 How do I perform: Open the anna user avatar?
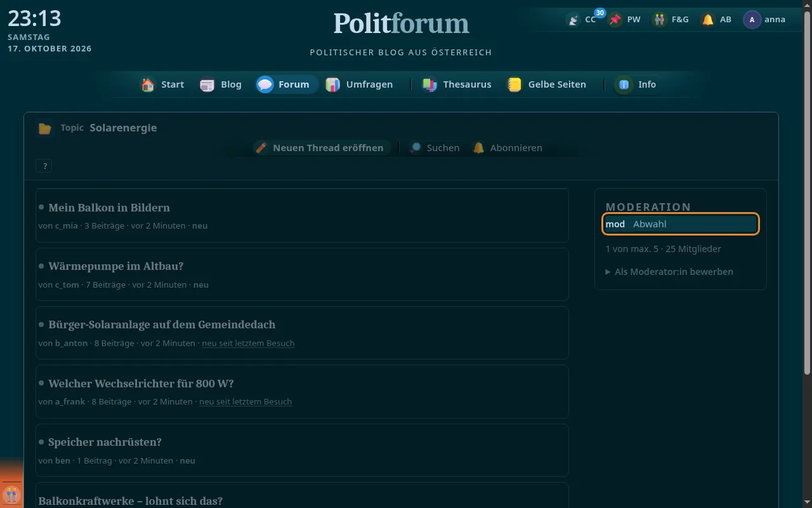click(752, 20)
